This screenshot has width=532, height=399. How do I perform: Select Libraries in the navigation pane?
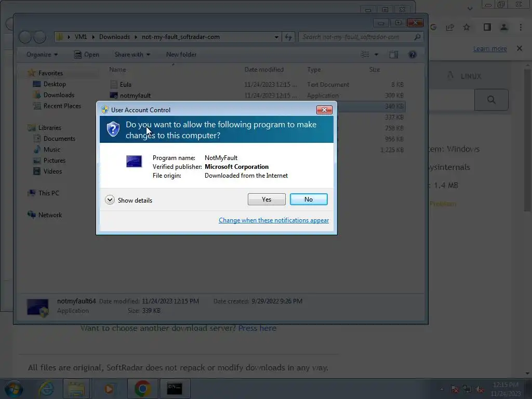pos(49,128)
